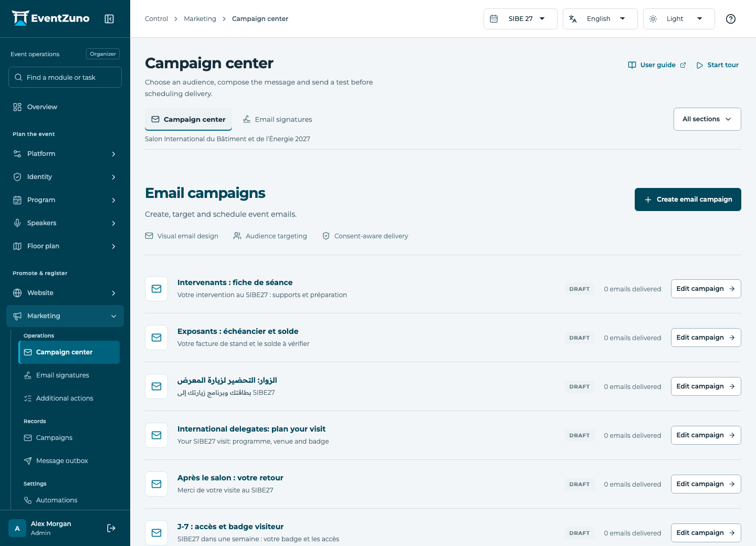Click the Find a module or task field
Screen dimensions: 756x546
(x=65, y=77)
